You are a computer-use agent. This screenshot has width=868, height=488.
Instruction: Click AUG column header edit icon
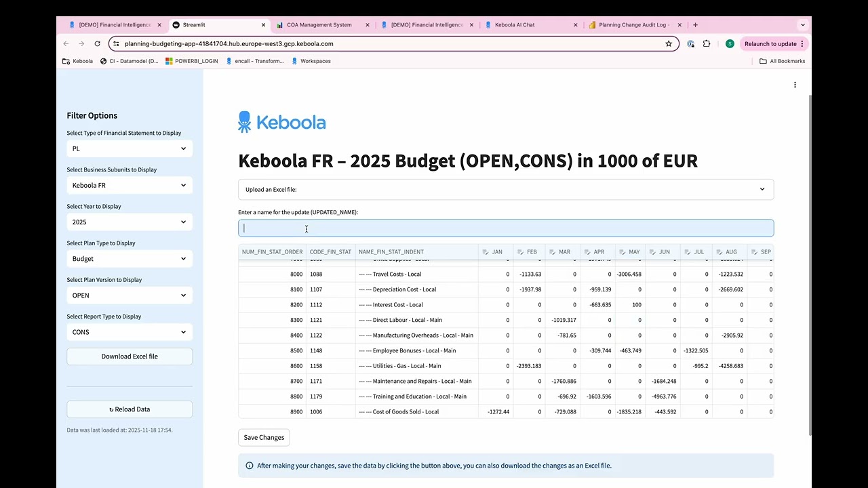tap(719, 252)
